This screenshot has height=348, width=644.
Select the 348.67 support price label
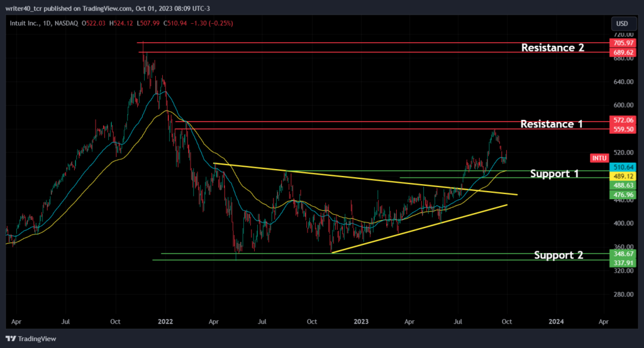coord(623,254)
